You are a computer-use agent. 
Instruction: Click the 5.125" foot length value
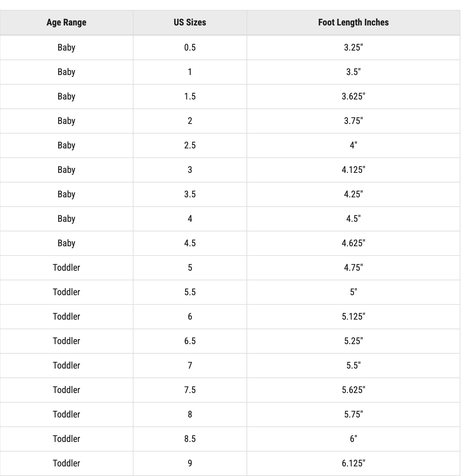coord(353,317)
